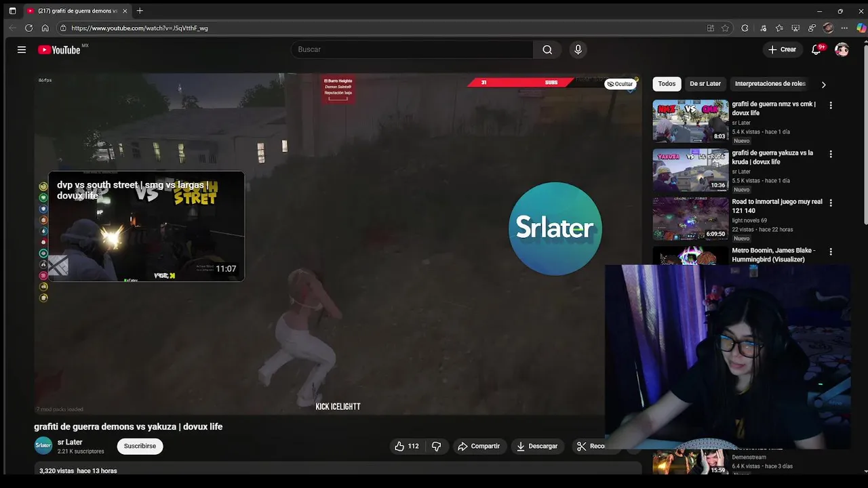Open Edge tab actions menu

(12, 11)
